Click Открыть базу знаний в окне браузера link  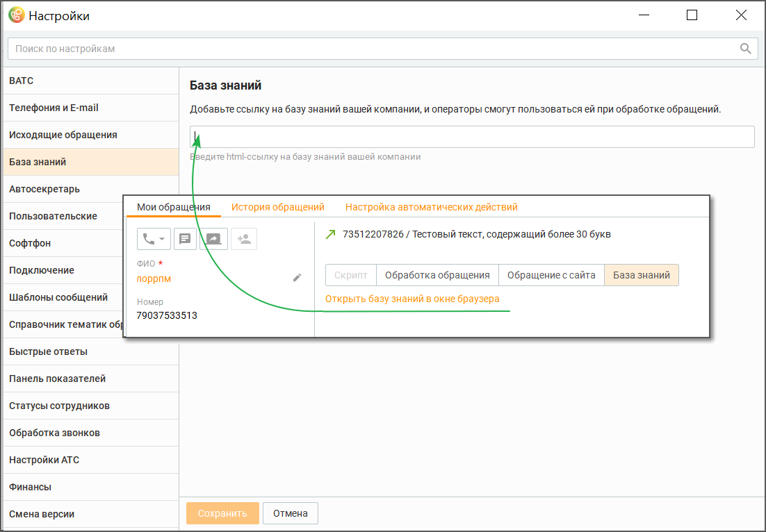[x=412, y=299]
